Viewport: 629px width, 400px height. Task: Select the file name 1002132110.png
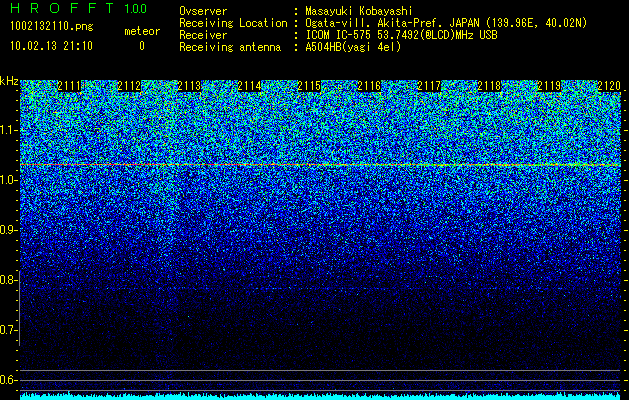tap(52, 27)
